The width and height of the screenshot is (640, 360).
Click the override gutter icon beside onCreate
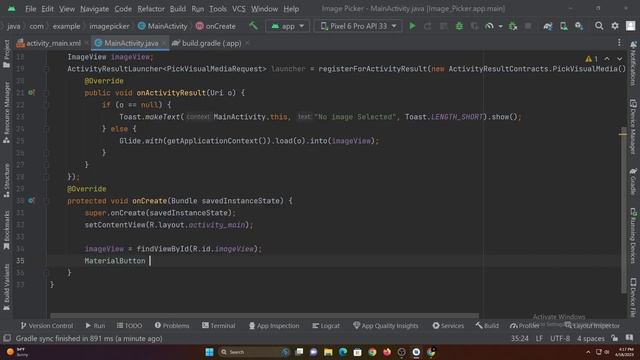coord(31,200)
